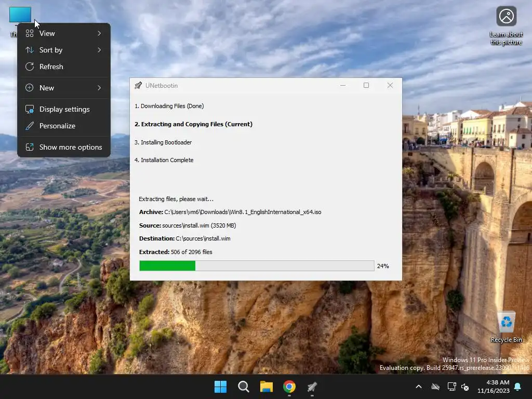This screenshot has height=399, width=532.
Task: Open Display settings from context menu
Action: [64, 109]
